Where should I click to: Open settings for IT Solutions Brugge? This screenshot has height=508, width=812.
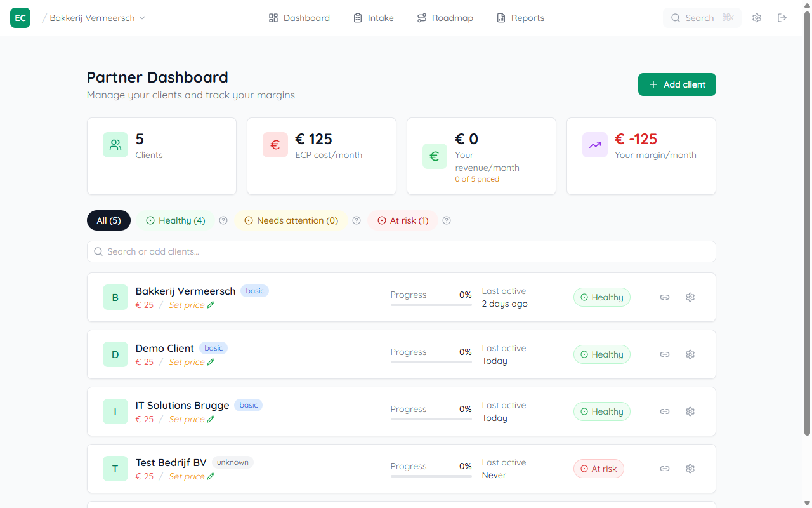[x=690, y=411]
